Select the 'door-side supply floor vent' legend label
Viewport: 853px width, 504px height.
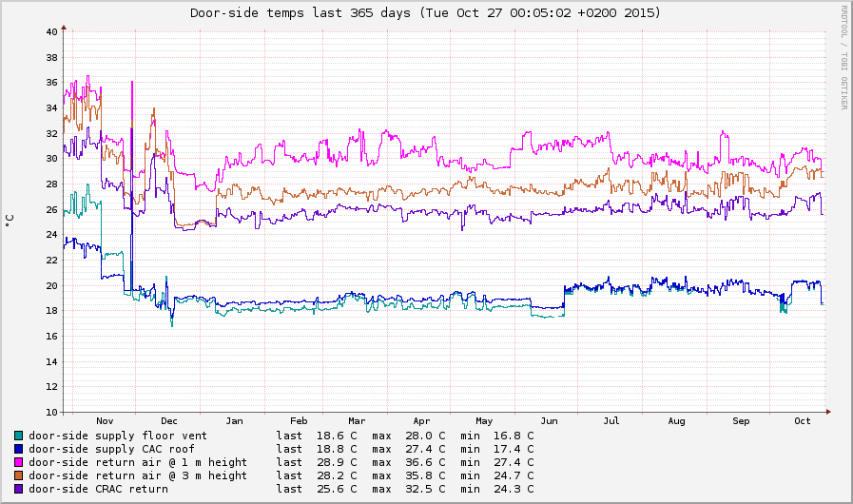118,436
